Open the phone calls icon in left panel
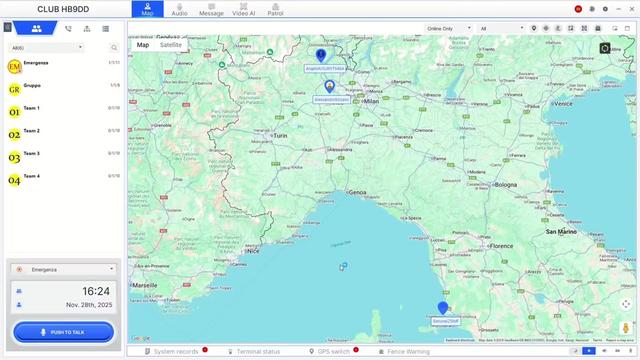This screenshot has width=640, height=360. click(x=68, y=29)
